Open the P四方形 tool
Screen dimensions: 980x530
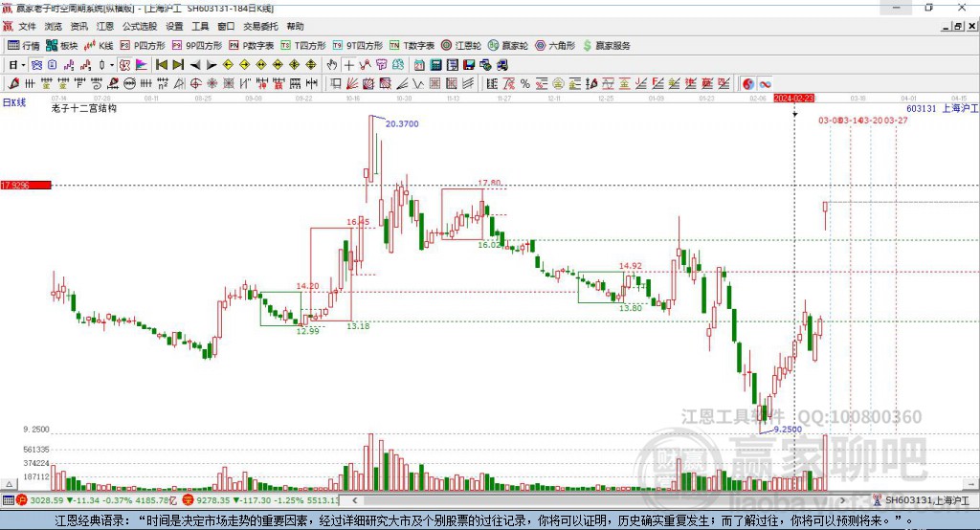click(143, 46)
